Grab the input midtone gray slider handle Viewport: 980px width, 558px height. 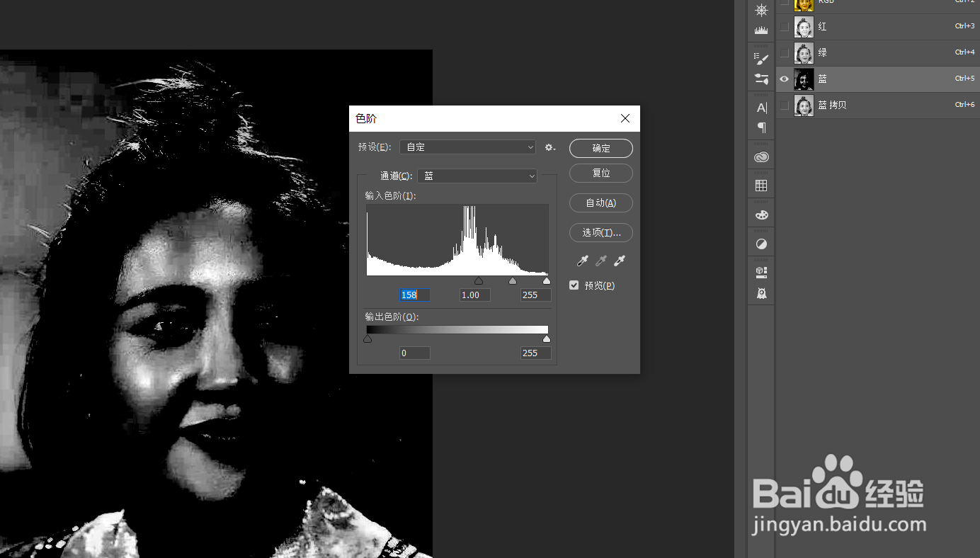[513, 281]
